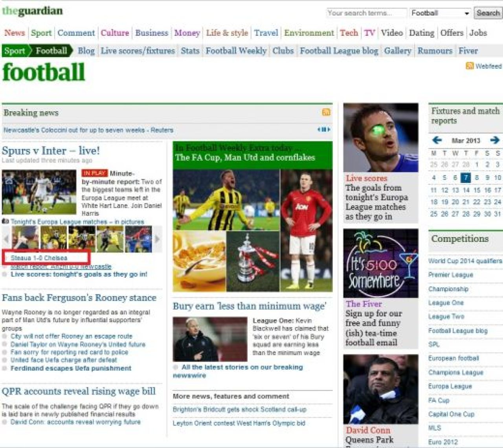Open the Comment section
This screenshot has height=448, width=503.
pos(76,33)
